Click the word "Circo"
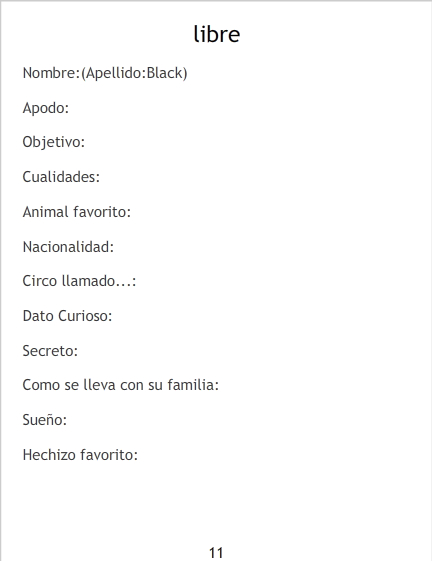Viewport: 432px width, 561px height. [x=40, y=281]
